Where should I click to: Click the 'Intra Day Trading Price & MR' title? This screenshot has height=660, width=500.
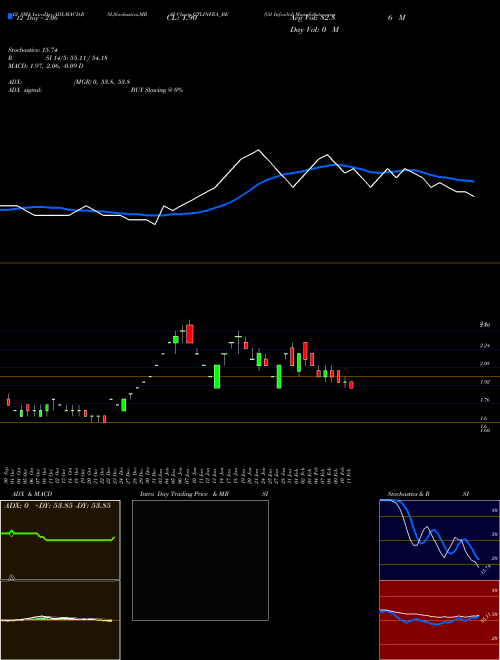click(184, 494)
